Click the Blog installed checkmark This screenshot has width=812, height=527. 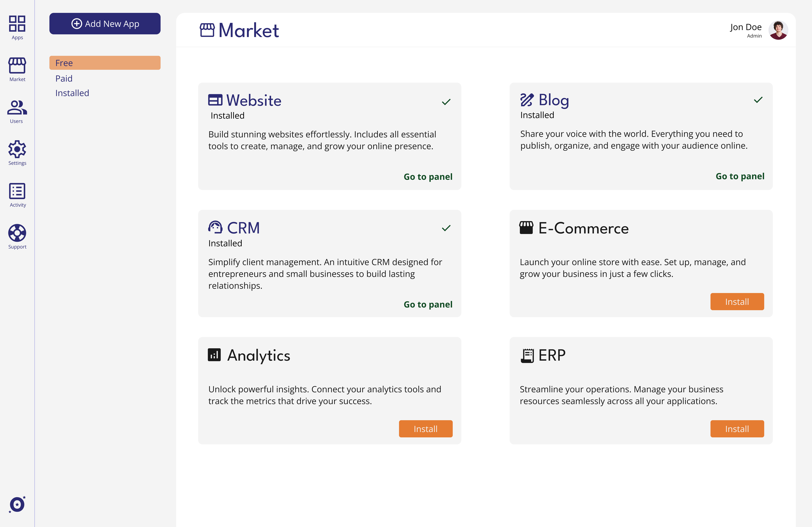point(758,100)
